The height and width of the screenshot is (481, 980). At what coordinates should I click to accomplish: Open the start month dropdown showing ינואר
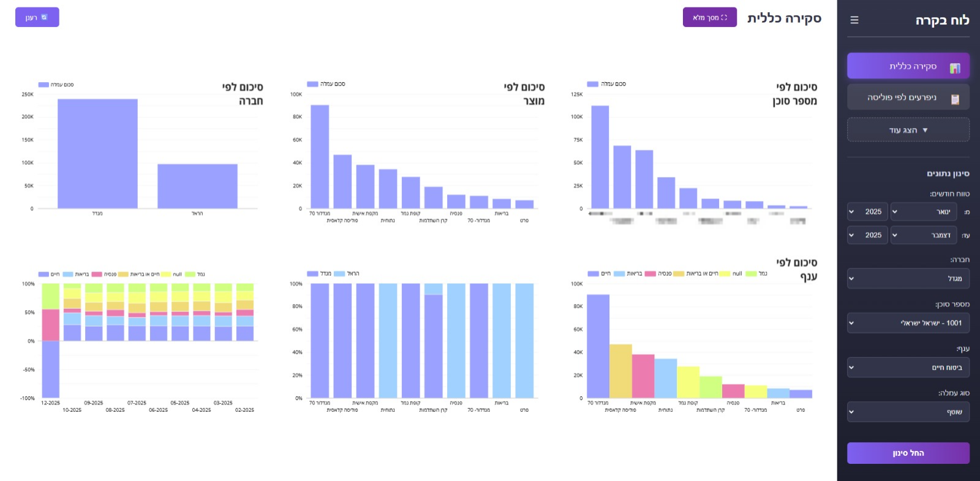tap(923, 212)
